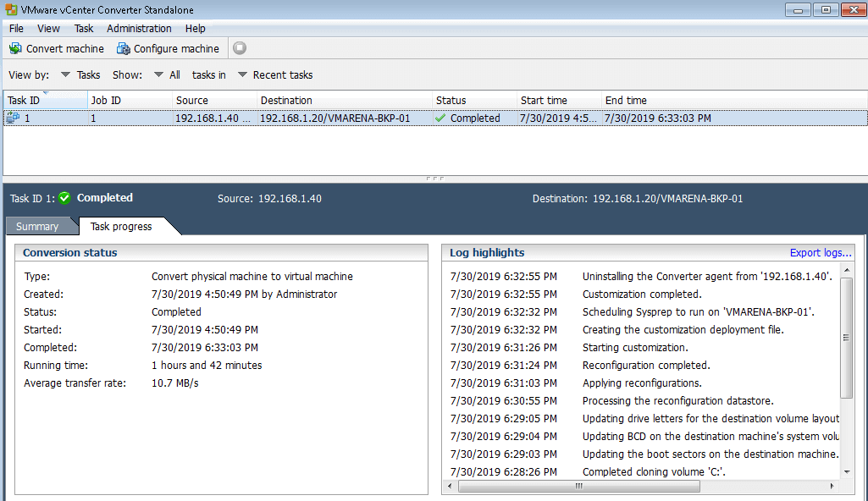Click Completed value 7/30/2019 6:33:03 PM
The width and height of the screenshot is (868, 501).
coord(205,347)
